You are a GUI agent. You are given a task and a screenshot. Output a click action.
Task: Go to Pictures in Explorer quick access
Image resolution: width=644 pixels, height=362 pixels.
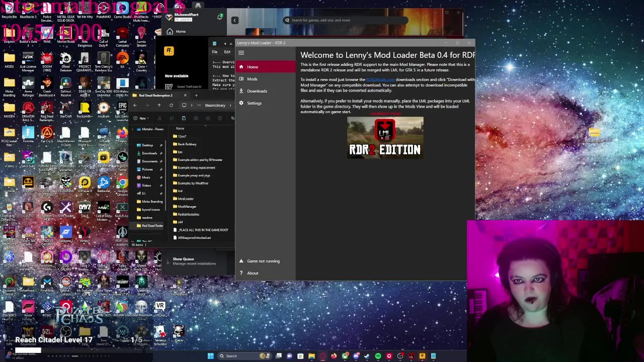click(147, 169)
